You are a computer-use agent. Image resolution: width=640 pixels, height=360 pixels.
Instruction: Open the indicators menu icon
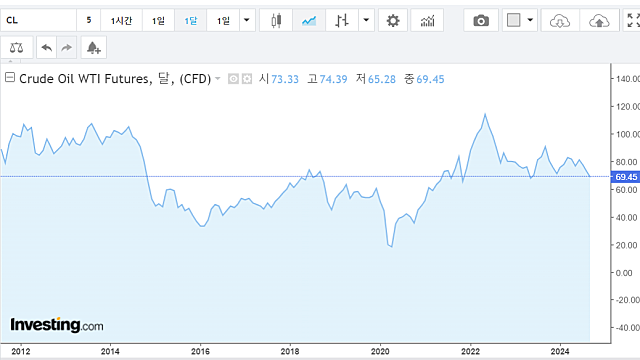coord(427,20)
